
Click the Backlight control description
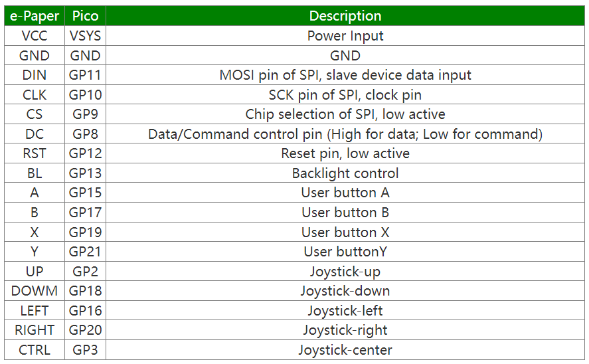[x=345, y=173]
